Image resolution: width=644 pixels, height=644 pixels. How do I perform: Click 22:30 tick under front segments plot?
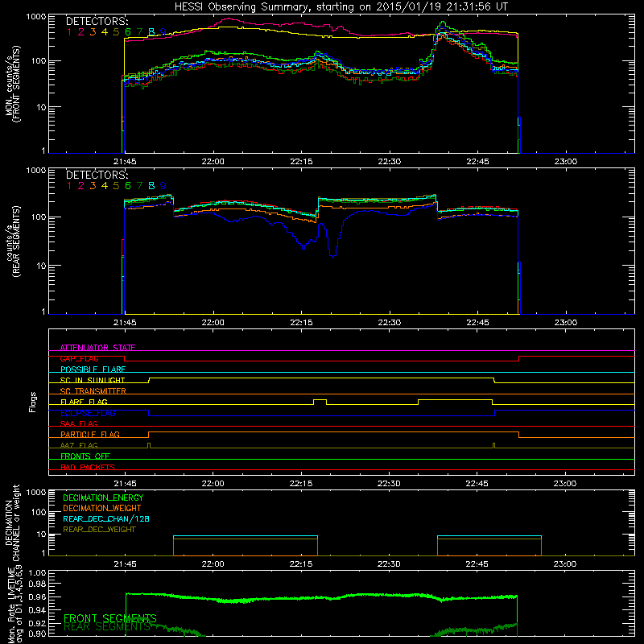[390, 162]
